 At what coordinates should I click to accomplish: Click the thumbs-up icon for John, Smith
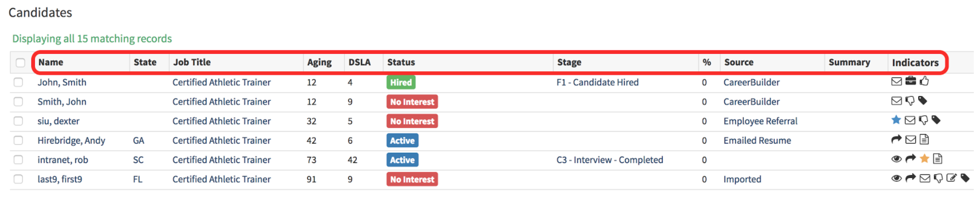[924, 81]
